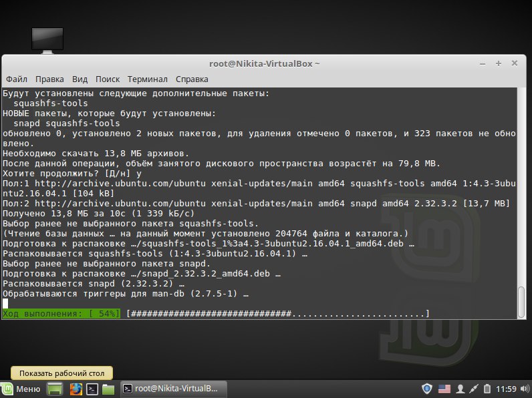Open the Правка menu
The height and width of the screenshot is (398, 532).
pos(49,79)
